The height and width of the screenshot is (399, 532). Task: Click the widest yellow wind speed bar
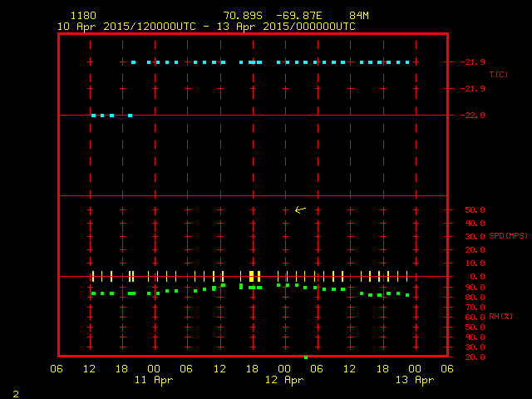click(x=251, y=276)
